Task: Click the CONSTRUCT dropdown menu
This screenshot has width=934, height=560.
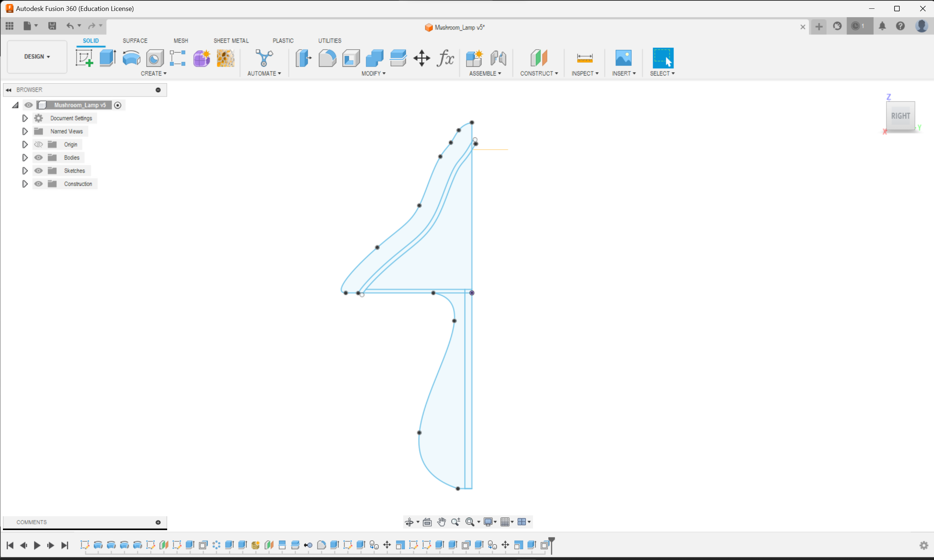Action: click(539, 73)
